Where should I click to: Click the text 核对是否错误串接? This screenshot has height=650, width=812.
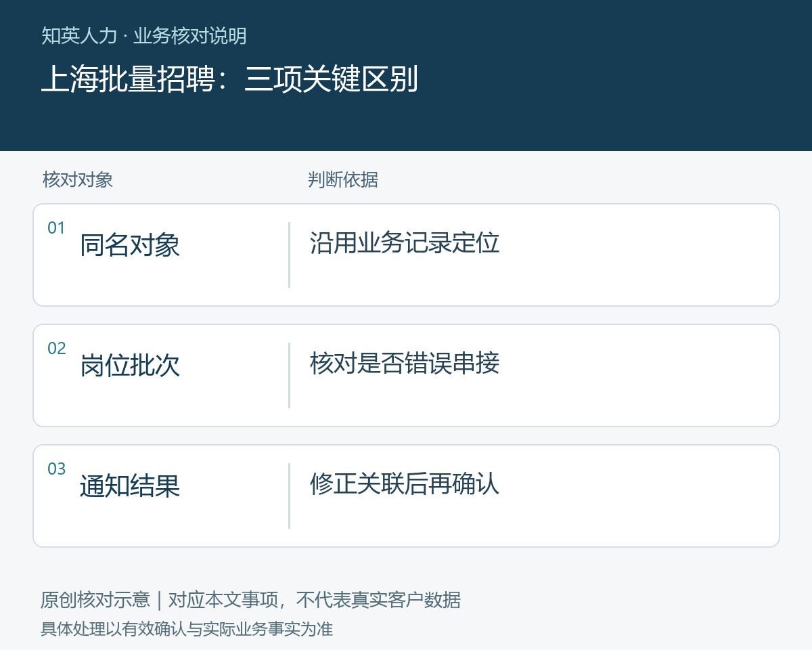pyautogui.click(x=405, y=364)
